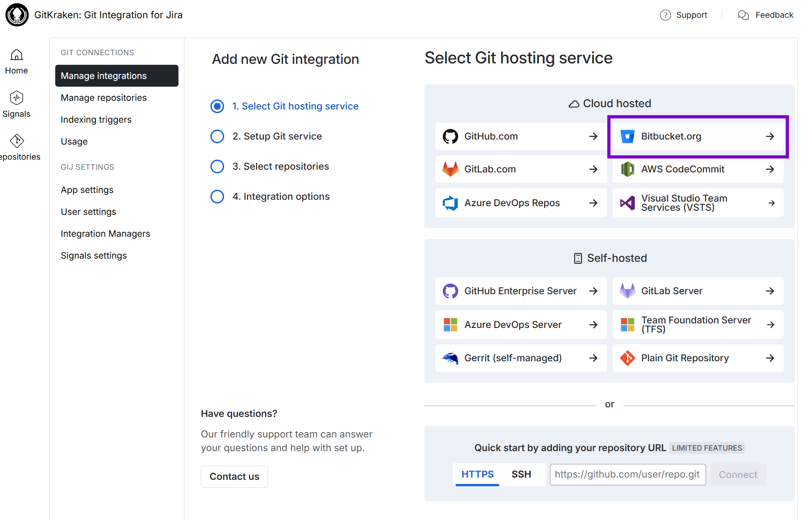Switch to the SSH tab
The image size is (812, 520).
[521, 474]
